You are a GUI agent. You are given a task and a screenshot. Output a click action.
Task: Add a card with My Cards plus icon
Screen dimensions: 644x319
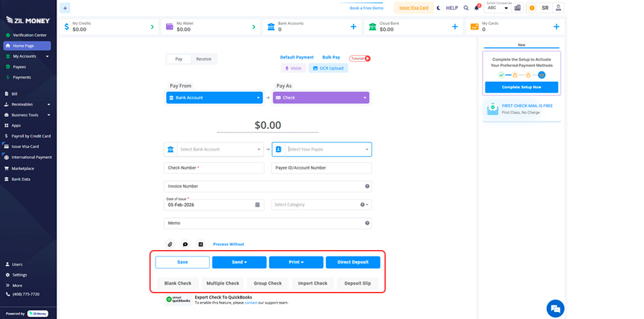point(556,26)
